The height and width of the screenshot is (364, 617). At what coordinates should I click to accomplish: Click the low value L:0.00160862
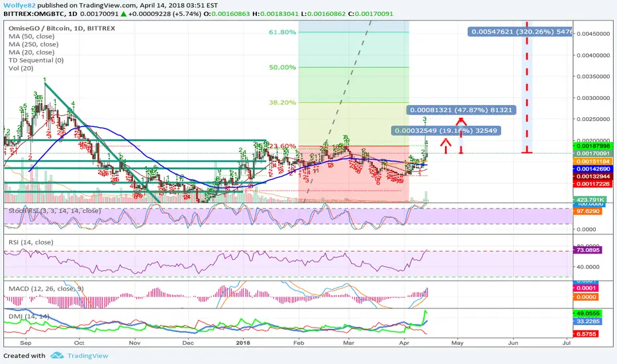[x=323, y=14]
